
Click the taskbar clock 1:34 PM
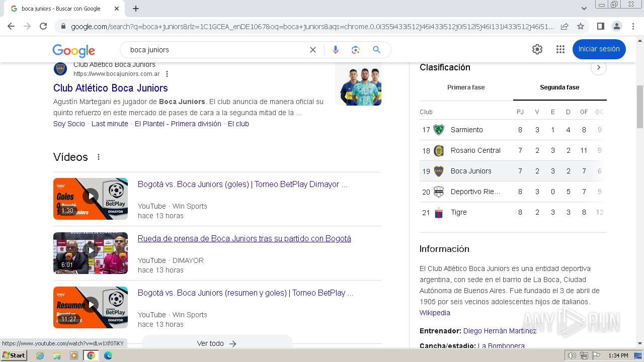click(x=618, y=355)
